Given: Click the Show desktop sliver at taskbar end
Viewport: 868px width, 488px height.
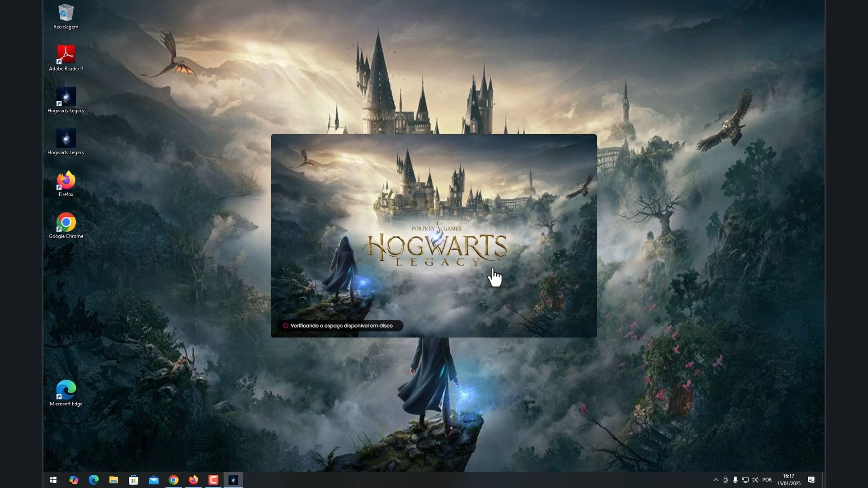Looking at the screenshot, I should pos(823,480).
